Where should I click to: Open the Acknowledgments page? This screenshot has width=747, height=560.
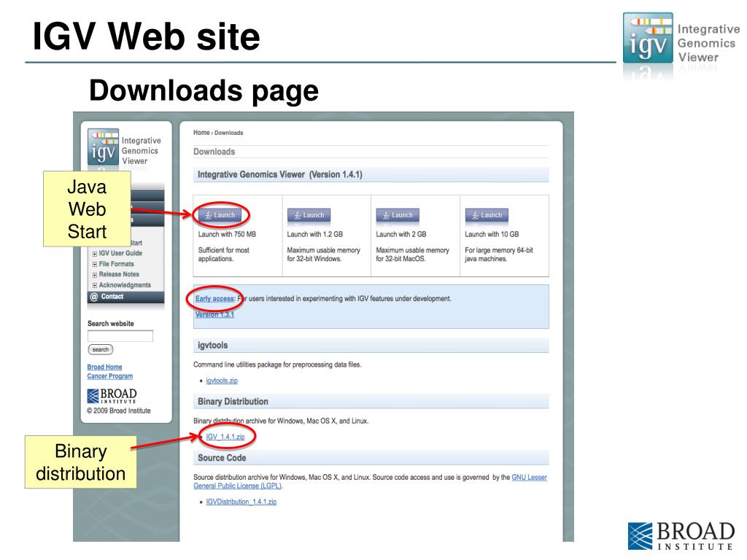(125, 285)
